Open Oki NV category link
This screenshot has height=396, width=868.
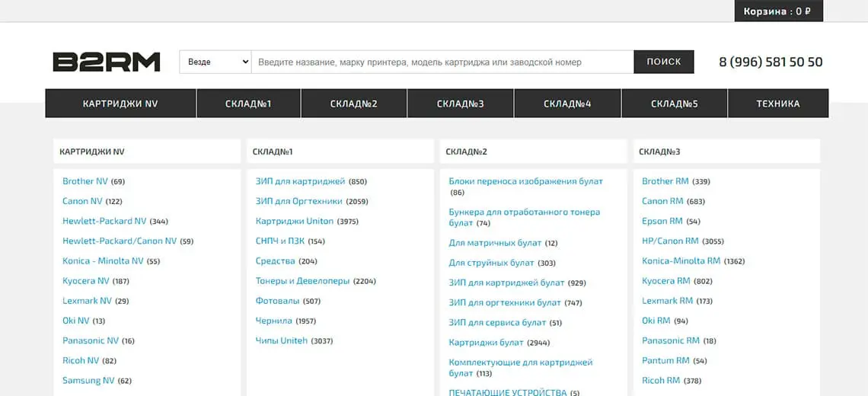76,321
